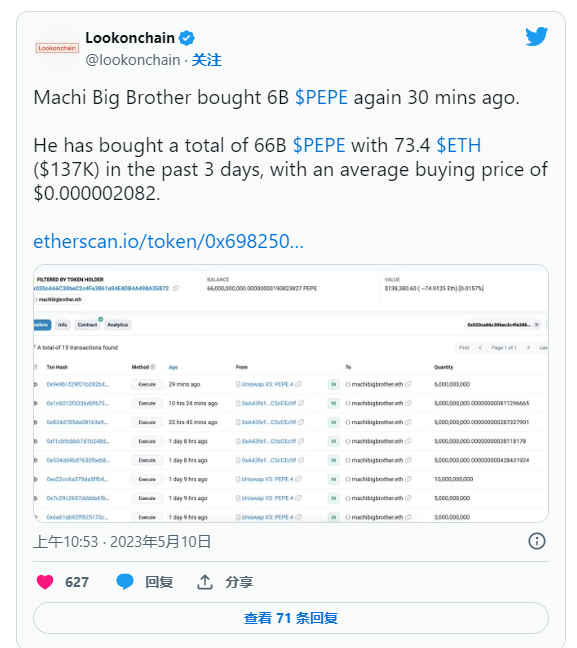The width and height of the screenshot is (577, 648).
Task: Open the first $PEPE cashtag link
Action: [321, 98]
